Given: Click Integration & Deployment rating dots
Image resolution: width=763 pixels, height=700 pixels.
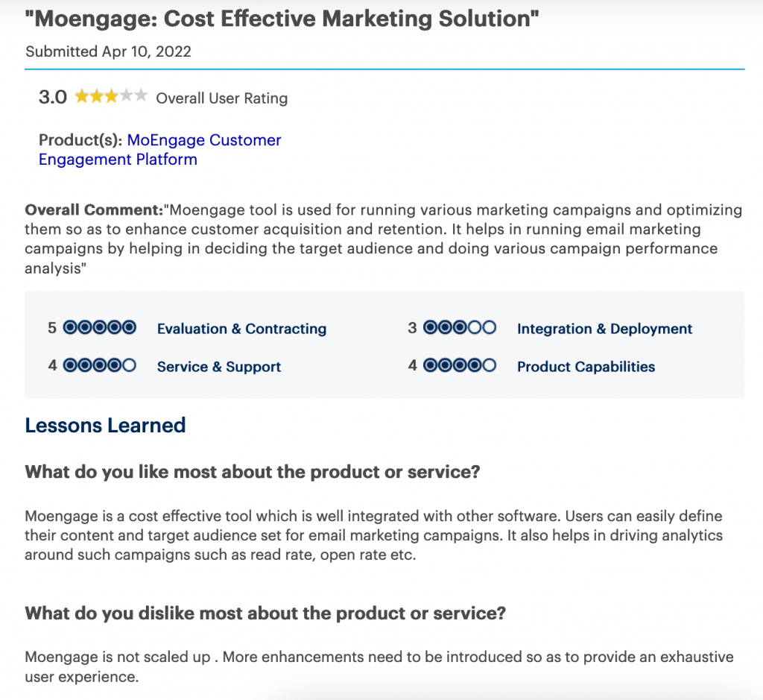Looking at the screenshot, I should 460,328.
